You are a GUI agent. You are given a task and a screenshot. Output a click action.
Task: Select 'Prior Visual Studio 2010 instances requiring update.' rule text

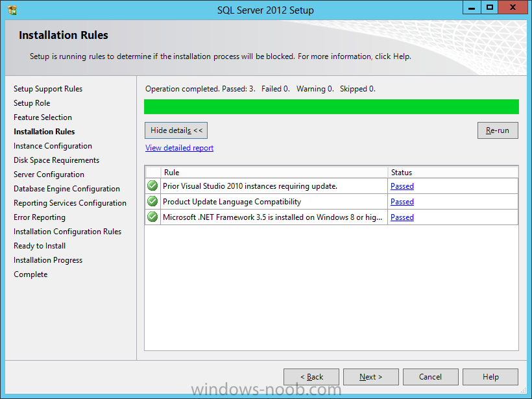(x=250, y=186)
